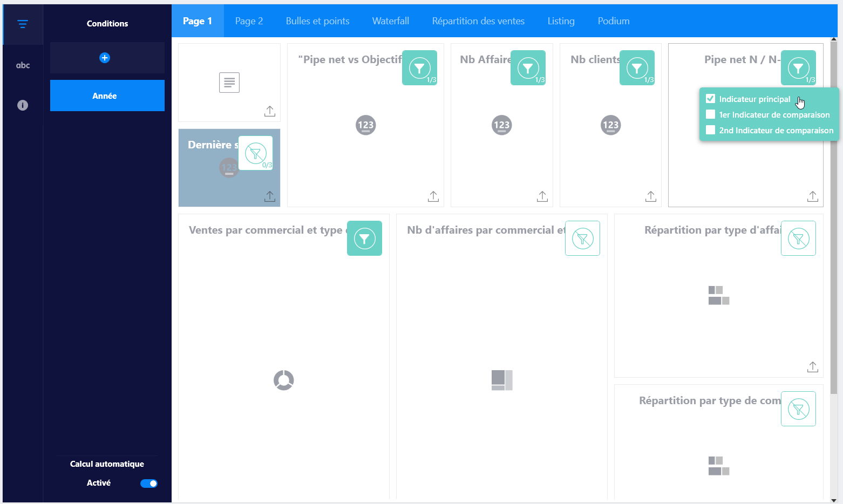
Task: Open the info icon in sidebar
Action: pyautogui.click(x=23, y=105)
